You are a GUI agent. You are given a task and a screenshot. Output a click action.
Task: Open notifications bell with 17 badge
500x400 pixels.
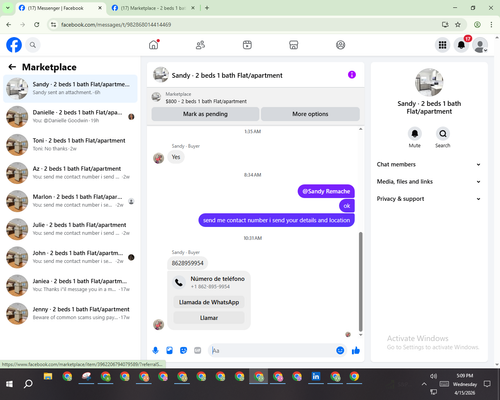coord(461,45)
